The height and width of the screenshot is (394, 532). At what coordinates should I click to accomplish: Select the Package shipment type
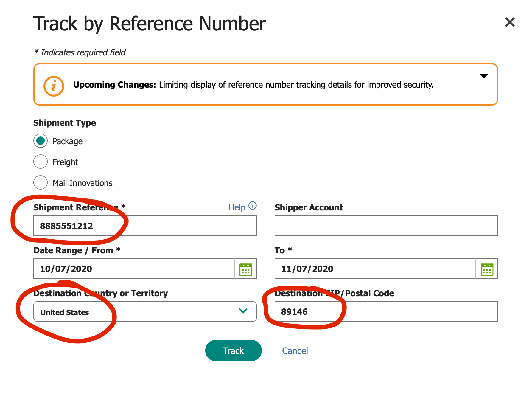pos(41,141)
